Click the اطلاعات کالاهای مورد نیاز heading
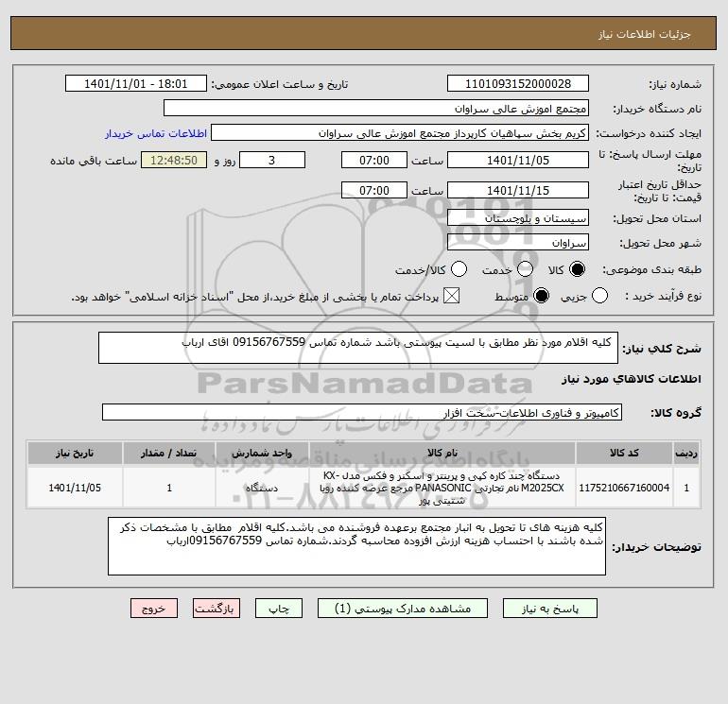Screen dimensions: 728x704 tap(631, 379)
